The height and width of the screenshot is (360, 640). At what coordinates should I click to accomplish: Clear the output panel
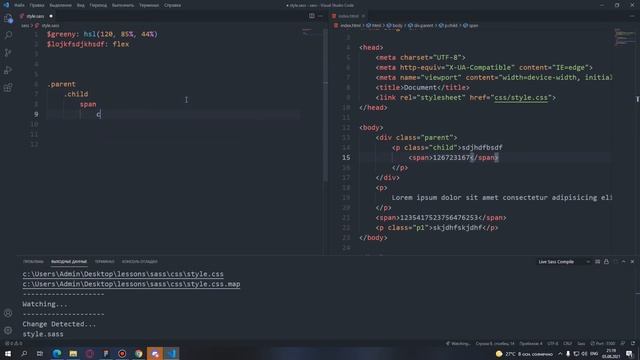pyautogui.click(x=598, y=262)
